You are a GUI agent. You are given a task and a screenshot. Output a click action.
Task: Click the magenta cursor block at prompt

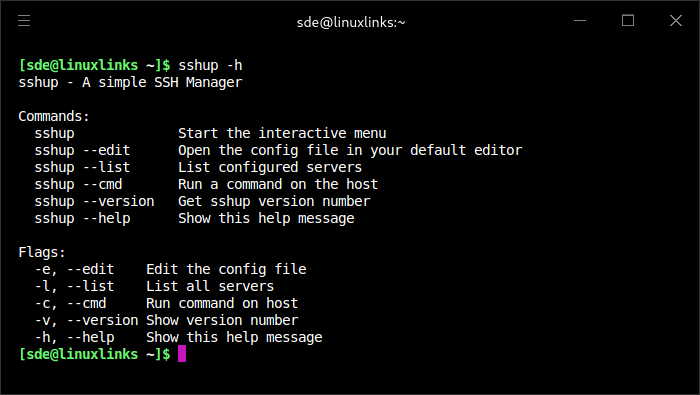click(182, 354)
